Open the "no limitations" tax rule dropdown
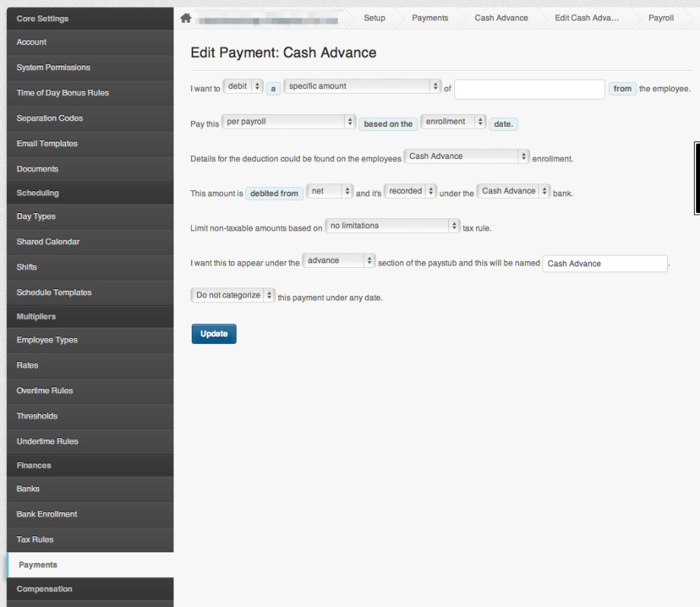This screenshot has height=607, width=700. pyautogui.click(x=393, y=225)
